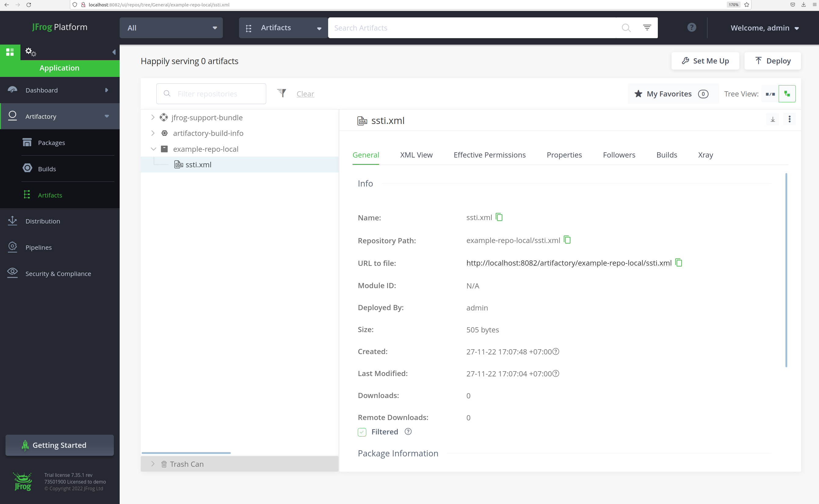This screenshot has height=504, width=819.
Task: Clear the repository filters link
Action: point(305,94)
